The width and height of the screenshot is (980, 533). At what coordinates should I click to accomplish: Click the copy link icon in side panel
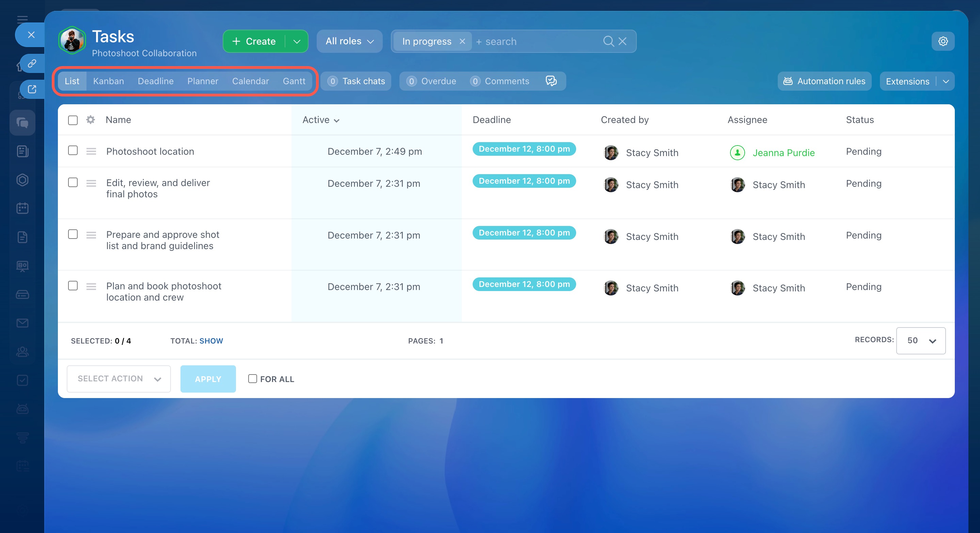(x=32, y=63)
